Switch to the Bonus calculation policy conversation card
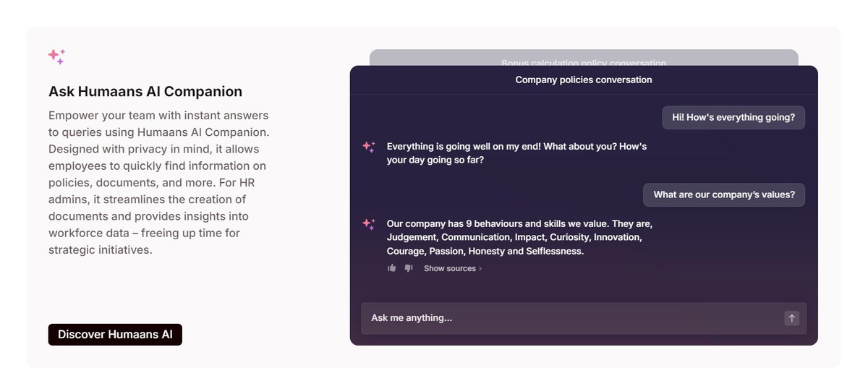This screenshot has height=373, width=868. coord(583,59)
